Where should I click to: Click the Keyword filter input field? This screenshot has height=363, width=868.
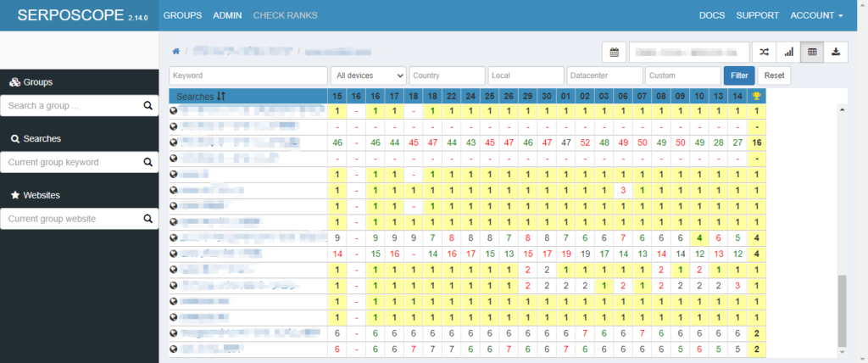click(248, 75)
